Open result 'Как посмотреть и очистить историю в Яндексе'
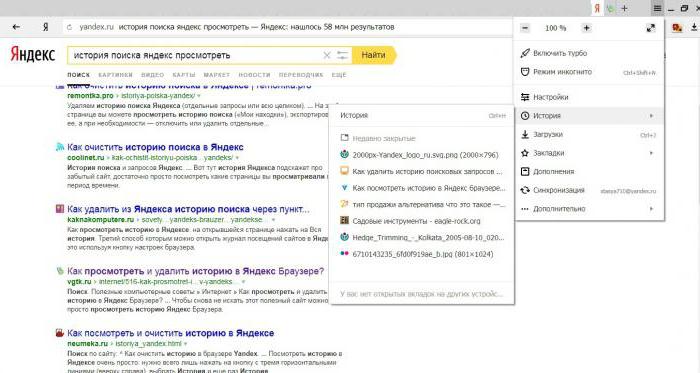 (x=171, y=333)
